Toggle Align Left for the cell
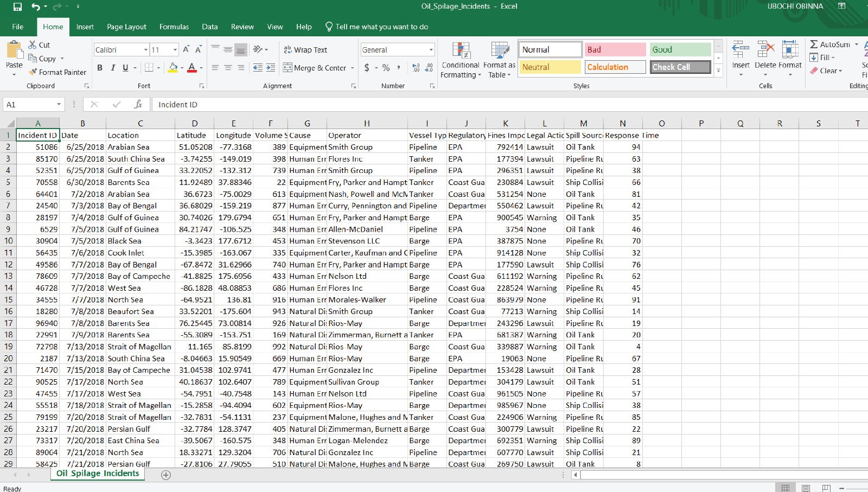The image size is (868, 492). coord(215,68)
